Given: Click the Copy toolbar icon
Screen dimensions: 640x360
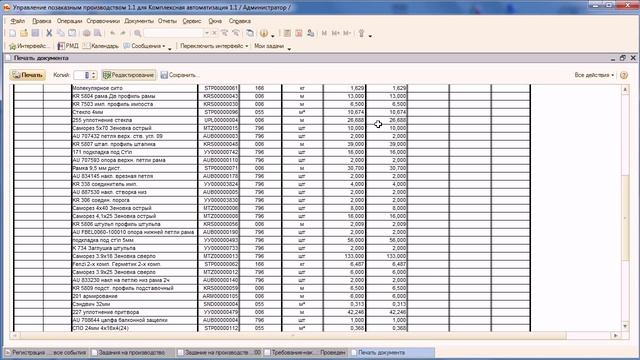Looking at the screenshot, I should click(x=60, y=33).
